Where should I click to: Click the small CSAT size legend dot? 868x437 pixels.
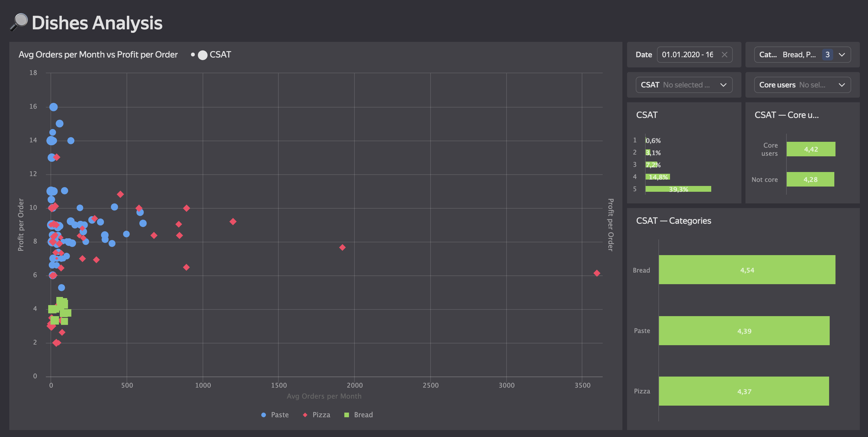(x=192, y=55)
